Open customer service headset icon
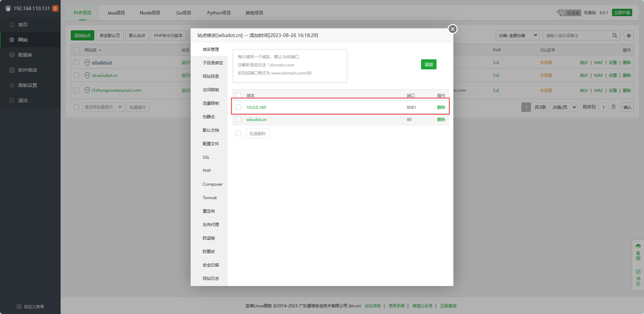Screen dimensions: 644x314 [638, 246]
